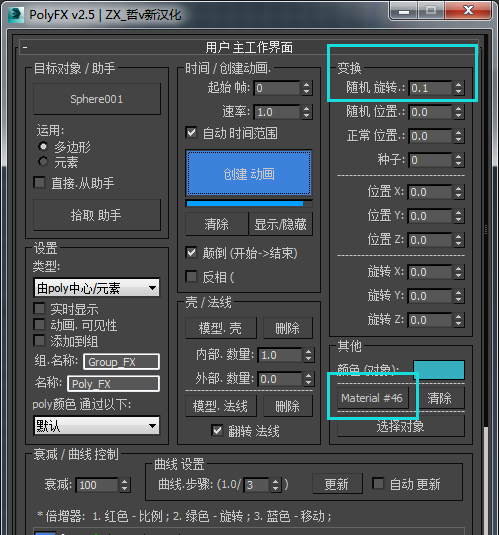499x535 pixels.
Task: Click the Sphere001 target object button
Action: (97, 99)
